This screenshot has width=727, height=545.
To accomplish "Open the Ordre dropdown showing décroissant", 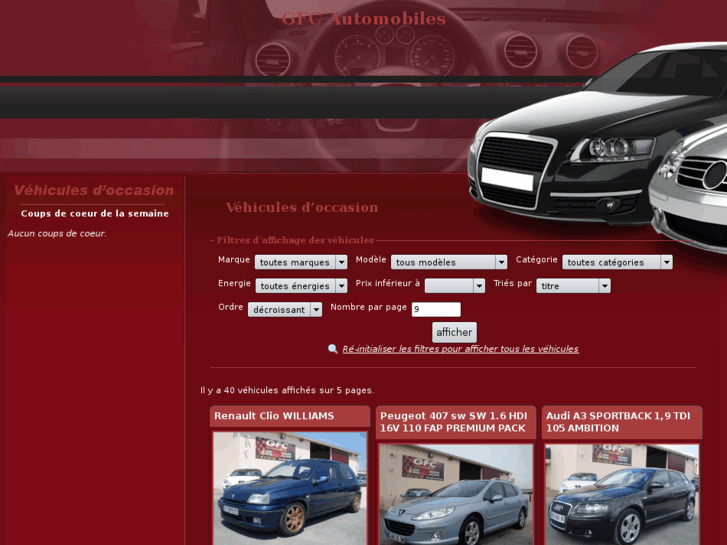I will (x=285, y=309).
